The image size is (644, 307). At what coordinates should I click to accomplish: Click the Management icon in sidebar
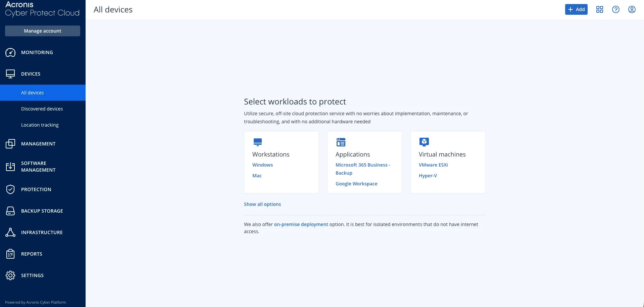(10, 144)
